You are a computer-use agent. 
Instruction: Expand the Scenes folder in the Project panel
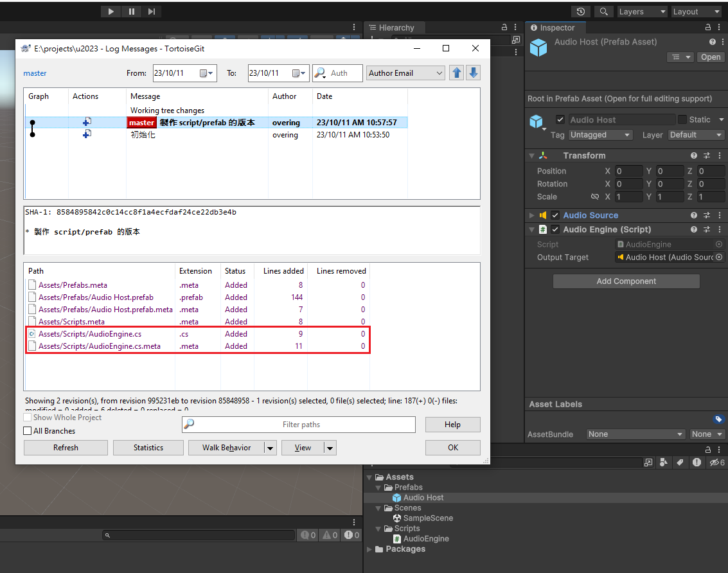click(378, 507)
